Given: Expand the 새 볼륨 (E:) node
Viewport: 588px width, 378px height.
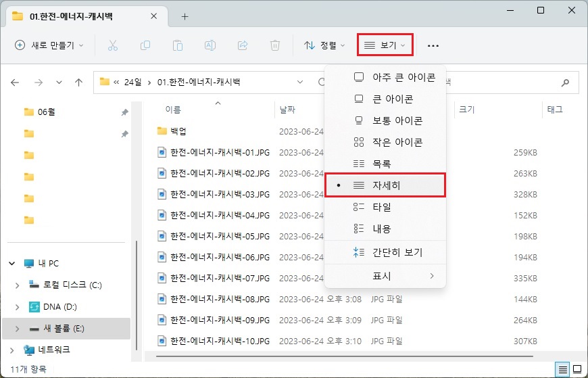Looking at the screenshot, I should tap(17, 329).
